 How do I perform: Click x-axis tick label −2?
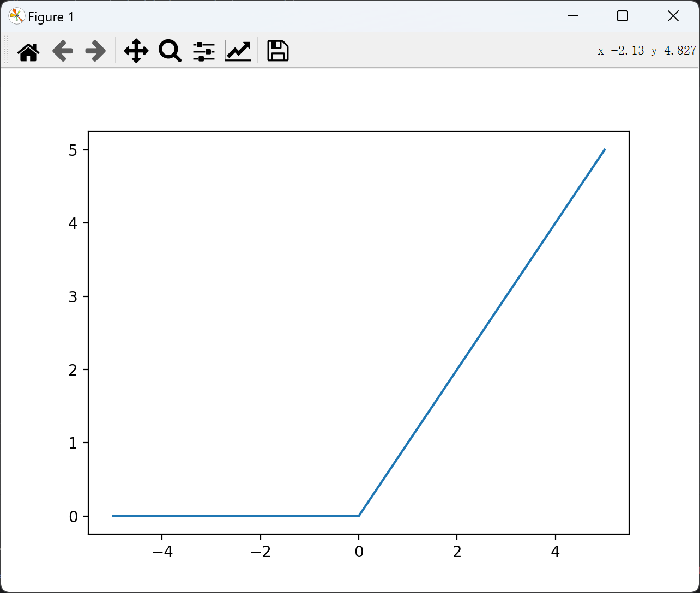click(x=260, y=552)
